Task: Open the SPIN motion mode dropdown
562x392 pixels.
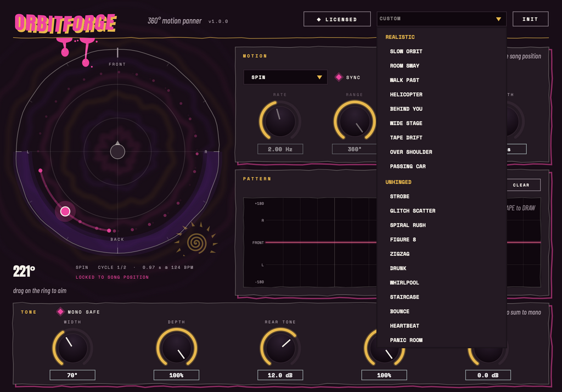Action: pos(285,77)
